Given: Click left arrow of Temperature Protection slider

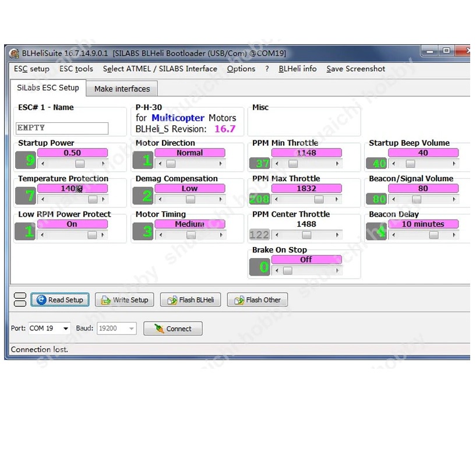Looking at the screenshot, I should [43, 199].
